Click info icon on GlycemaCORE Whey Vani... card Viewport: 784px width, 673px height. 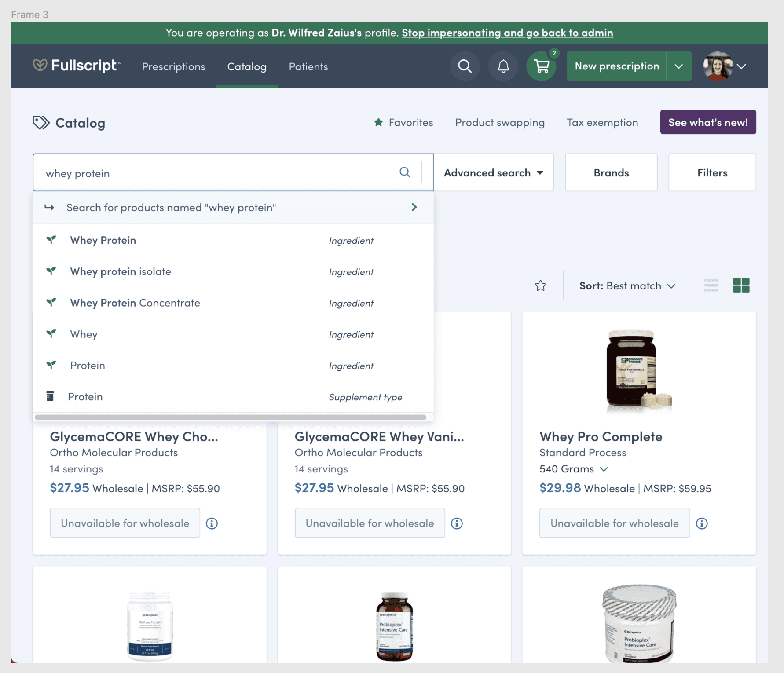[457, 523]
